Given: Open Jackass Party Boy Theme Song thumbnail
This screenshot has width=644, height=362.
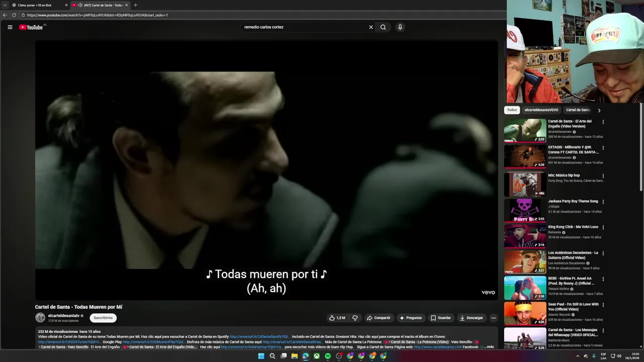Looking at the screenshot, I should click(525, 210).
